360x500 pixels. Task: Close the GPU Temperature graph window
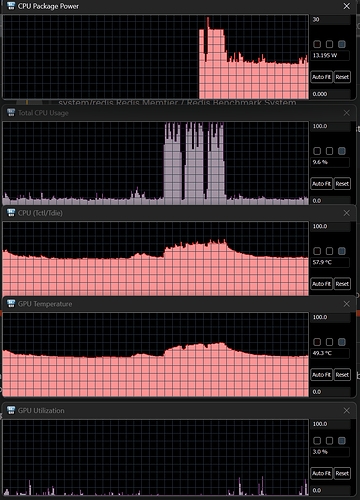tap(347, 304)
